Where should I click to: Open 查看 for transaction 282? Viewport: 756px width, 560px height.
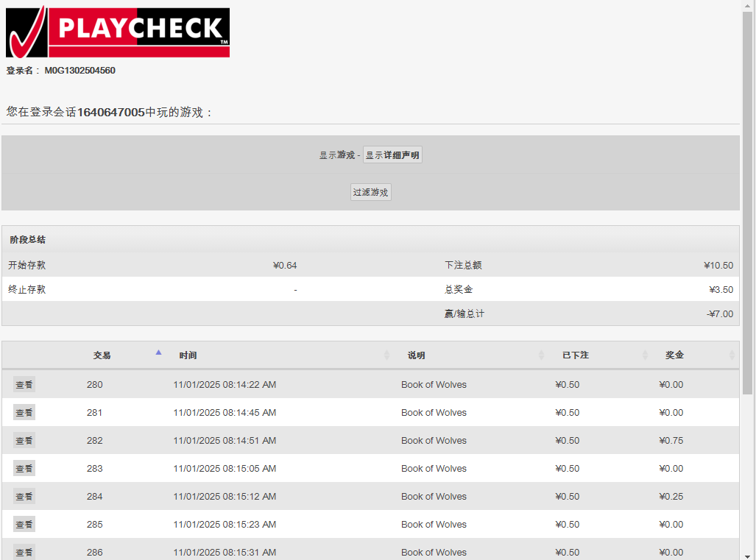pyautogui.click(x=24, y=441)
